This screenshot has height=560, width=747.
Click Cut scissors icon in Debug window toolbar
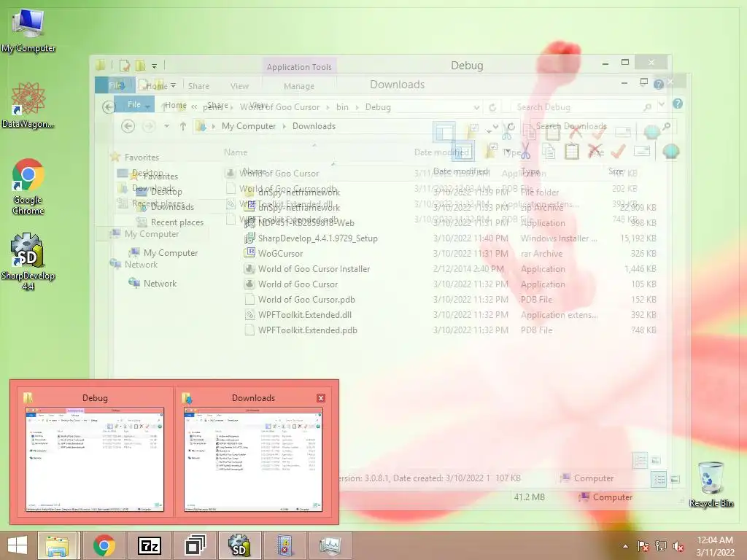pyautogui.click(x=506, y=132)
